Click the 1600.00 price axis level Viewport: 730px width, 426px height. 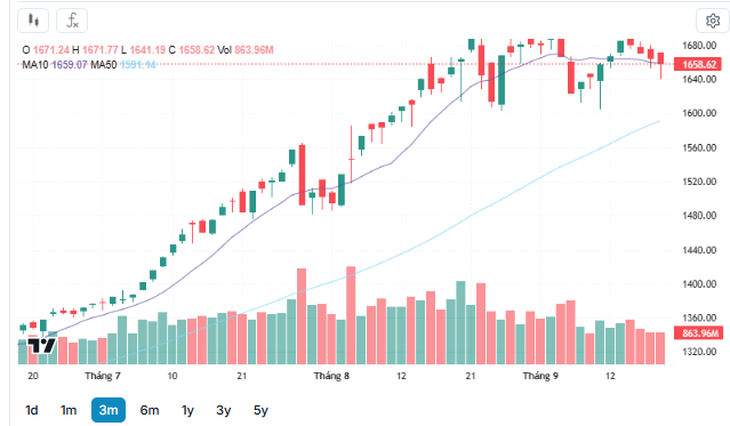[699, 113]
